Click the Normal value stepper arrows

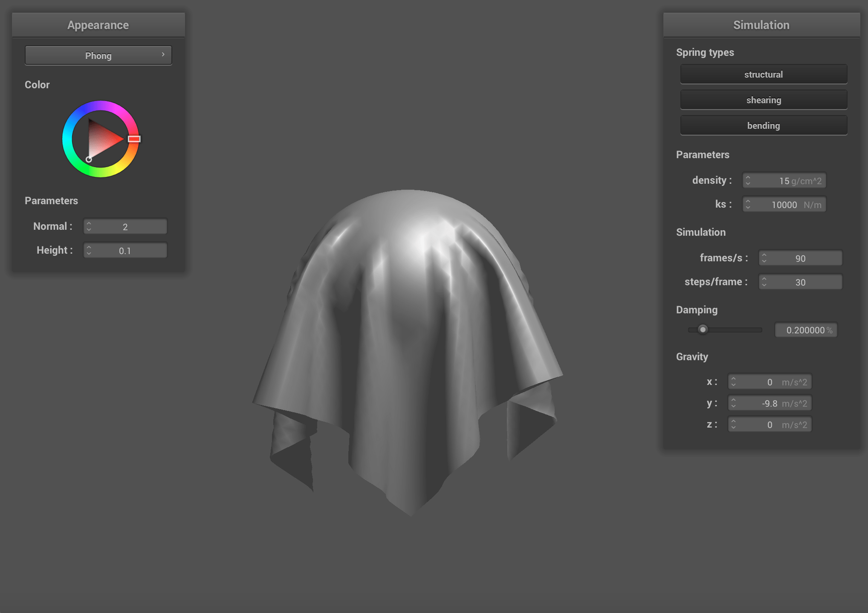89,226
